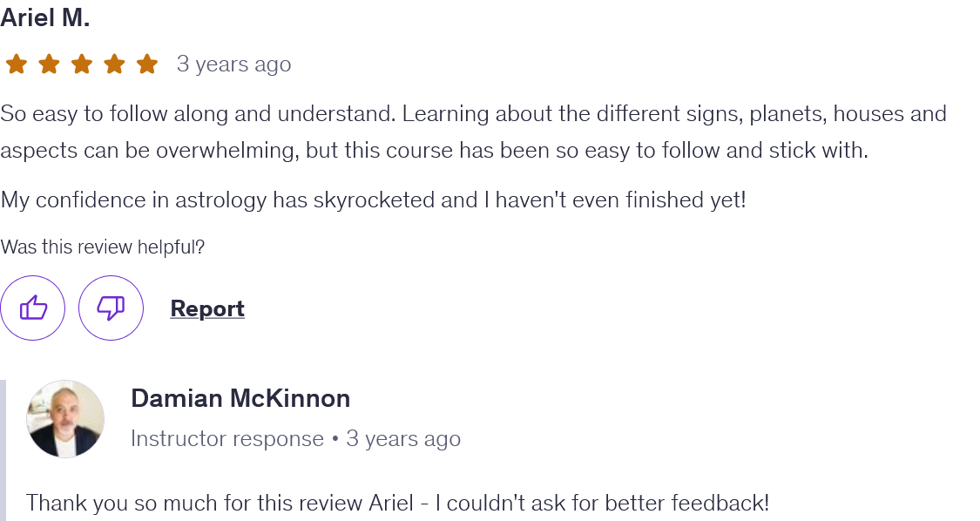Click the My confidence in astrology sentence
Screen dimensions: 980x521
(x=373, y=200)
